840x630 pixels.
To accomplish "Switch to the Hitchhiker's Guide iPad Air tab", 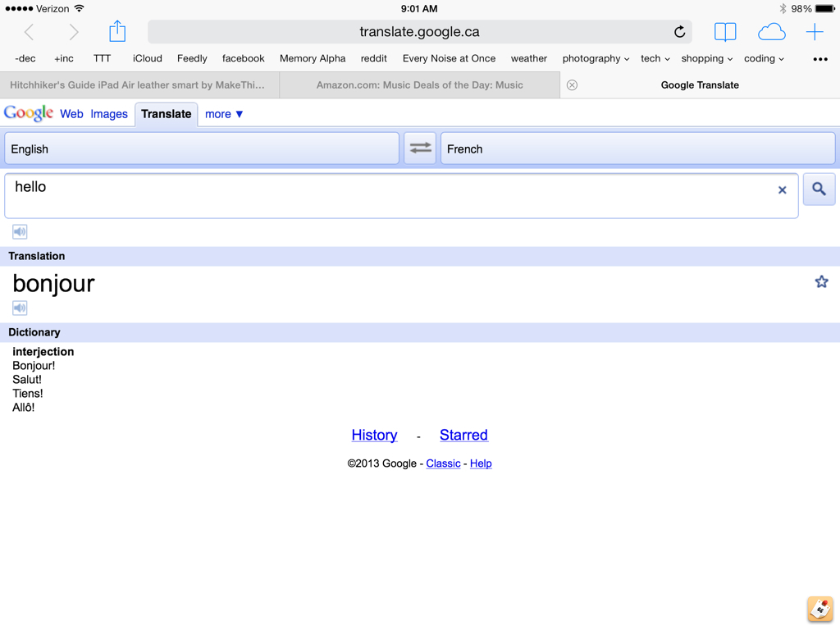I will pyautogui.click(x=139, y=85).
